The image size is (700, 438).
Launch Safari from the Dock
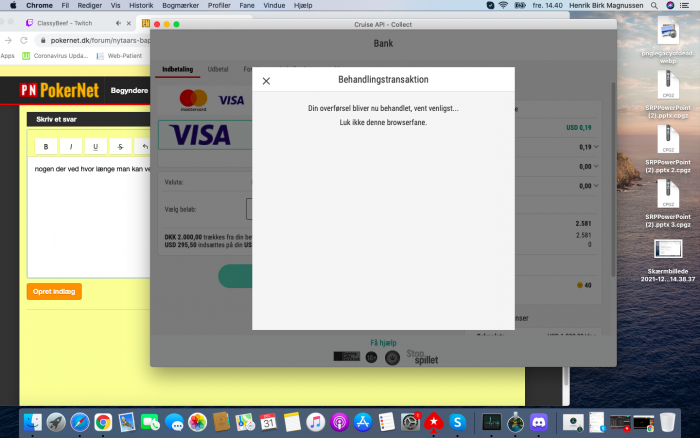(79, 422)
